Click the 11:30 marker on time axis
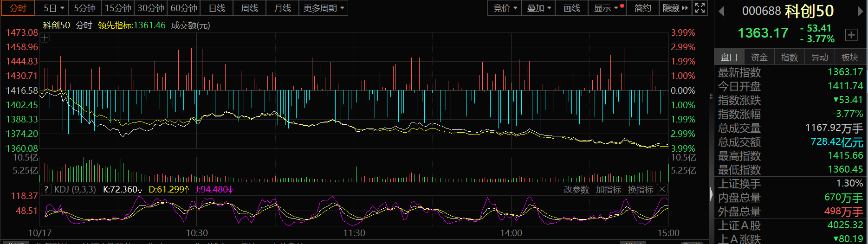Viewport: 868px width, 244px height. 354,233
